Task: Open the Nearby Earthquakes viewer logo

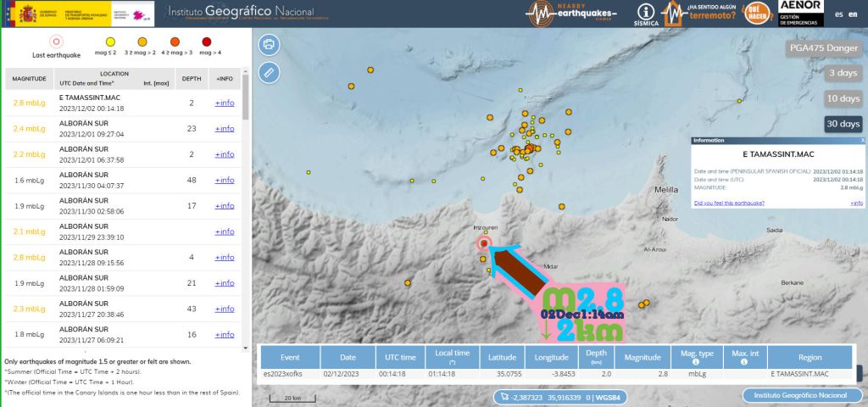Action: click(572, 14)
